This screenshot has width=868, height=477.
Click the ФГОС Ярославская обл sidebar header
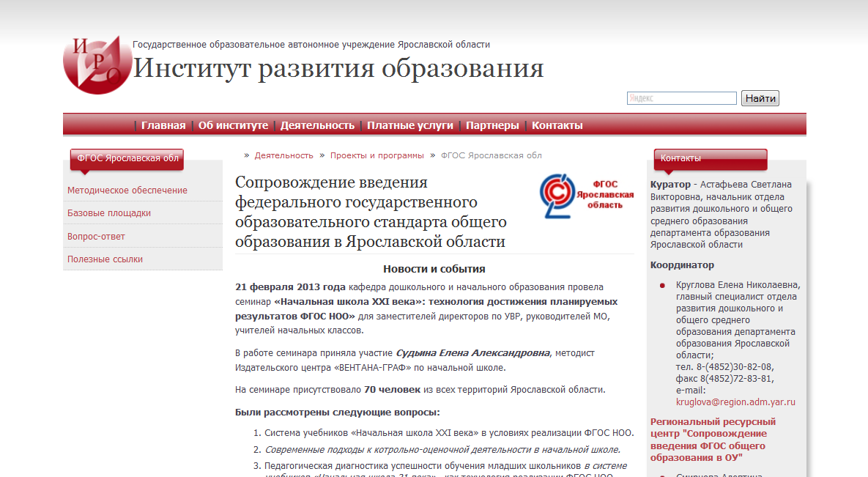[127, 158]
